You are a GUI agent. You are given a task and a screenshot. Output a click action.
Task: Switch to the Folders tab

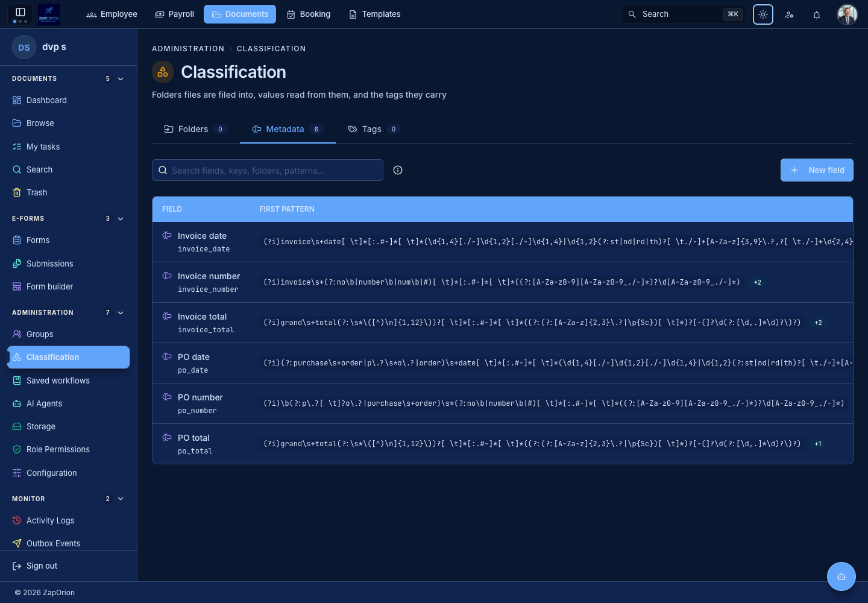coord(196,129)
